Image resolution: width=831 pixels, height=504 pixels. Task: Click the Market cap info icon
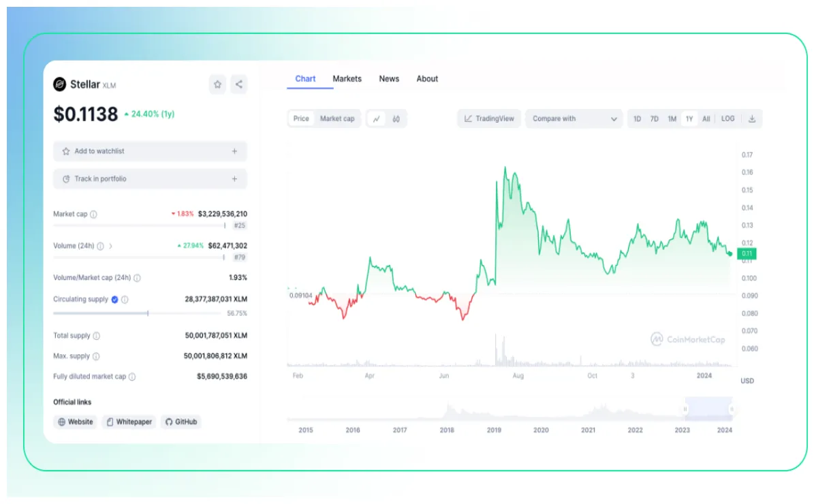tap(94, 213)
